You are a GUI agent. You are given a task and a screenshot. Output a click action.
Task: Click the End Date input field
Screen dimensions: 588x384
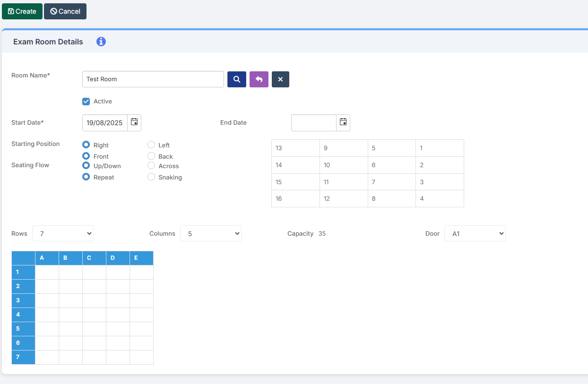[x=314, y=122]
